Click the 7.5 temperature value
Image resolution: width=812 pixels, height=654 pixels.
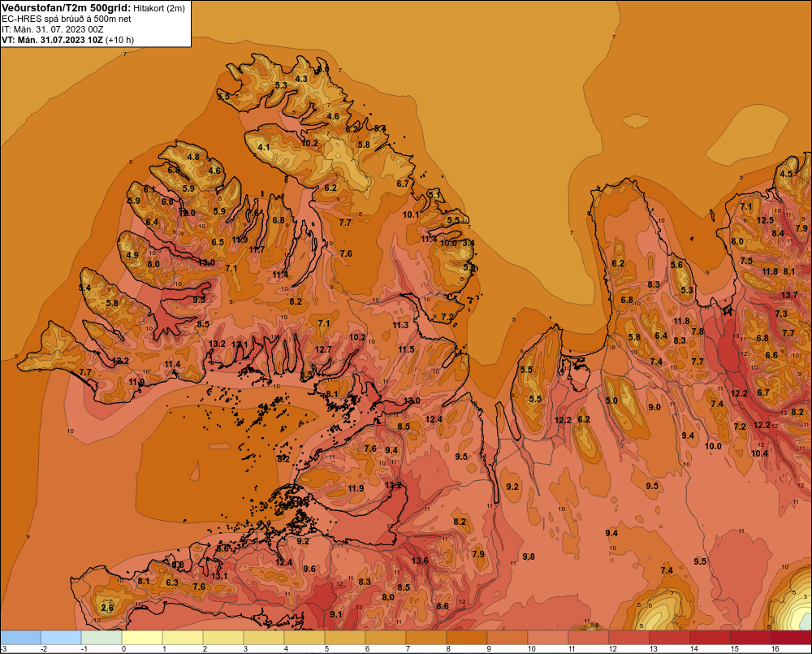click(x=746, y=261)
